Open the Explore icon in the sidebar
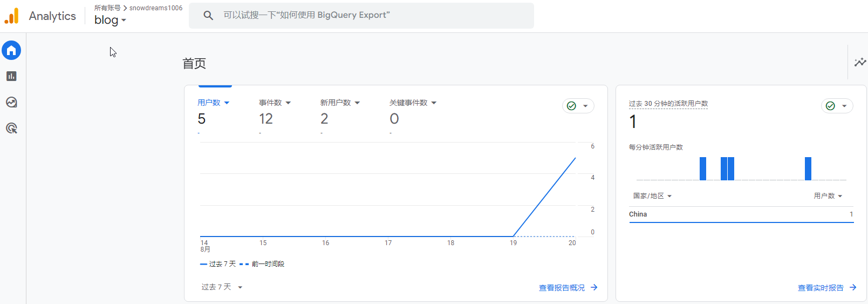This screenshot has height=304, width=868. (x=11, y=102)
